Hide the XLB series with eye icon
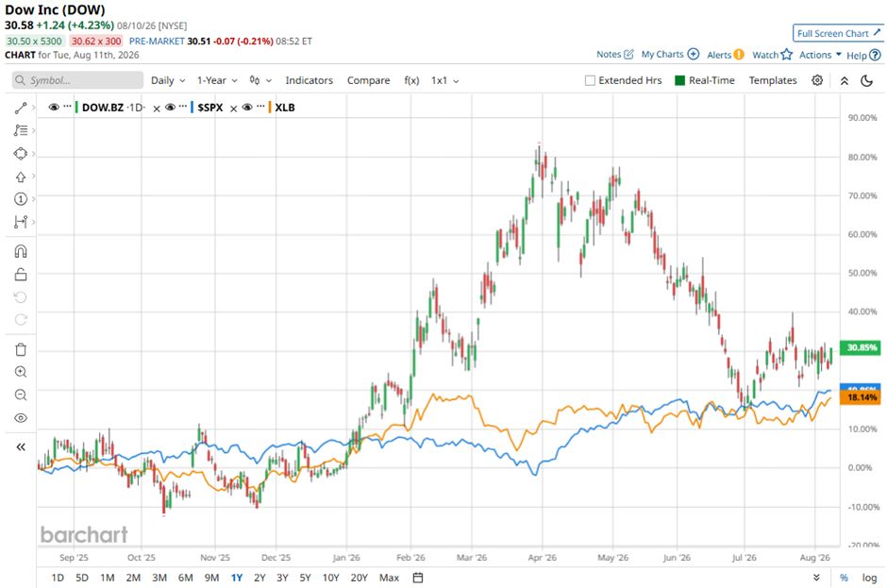Viewport: 887px width, 588px height. tap(247, 107)
